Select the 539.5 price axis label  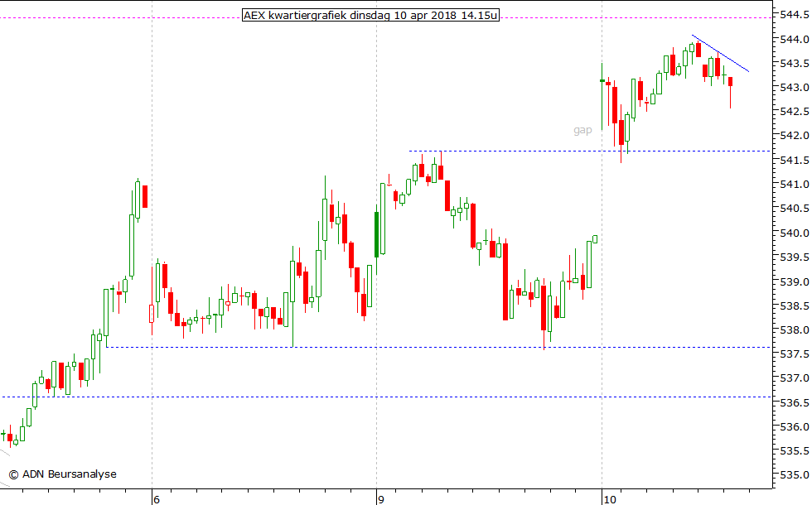(794, 257)
